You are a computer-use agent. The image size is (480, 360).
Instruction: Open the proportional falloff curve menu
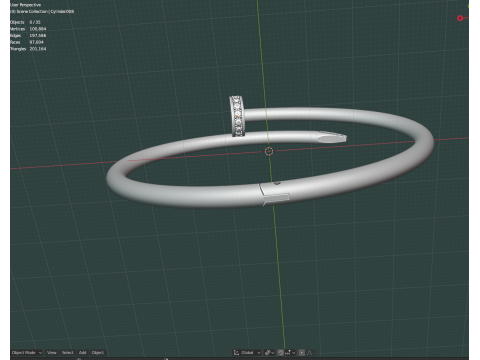tap(311, 352)
